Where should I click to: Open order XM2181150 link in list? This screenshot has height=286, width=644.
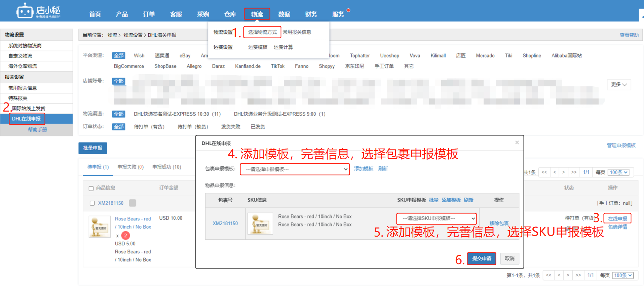[x=111, y=203]
